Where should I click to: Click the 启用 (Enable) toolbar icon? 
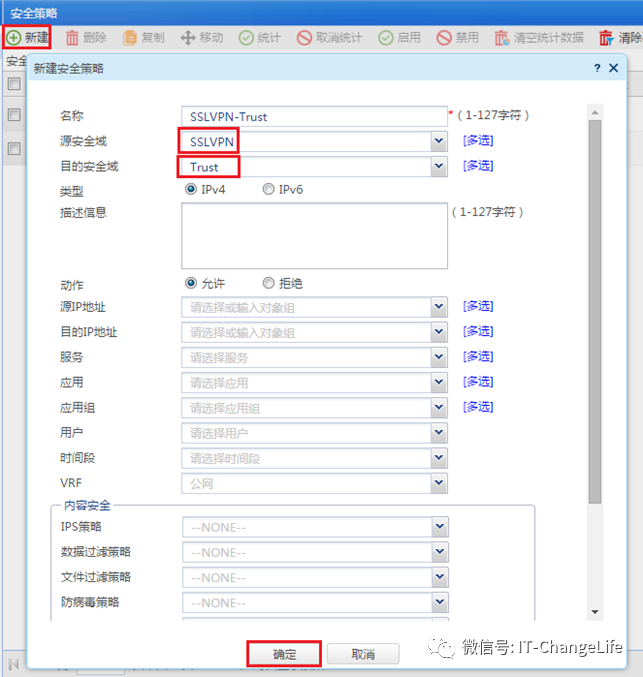tap(386, 38)
